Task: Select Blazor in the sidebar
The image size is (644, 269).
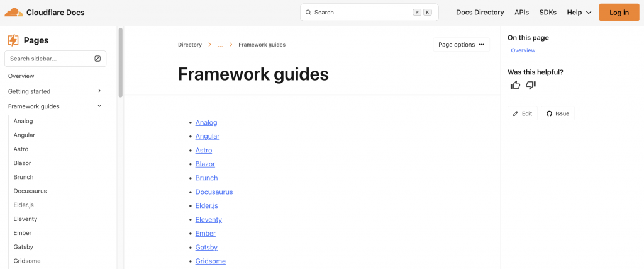Action: (x=22, y=163)
